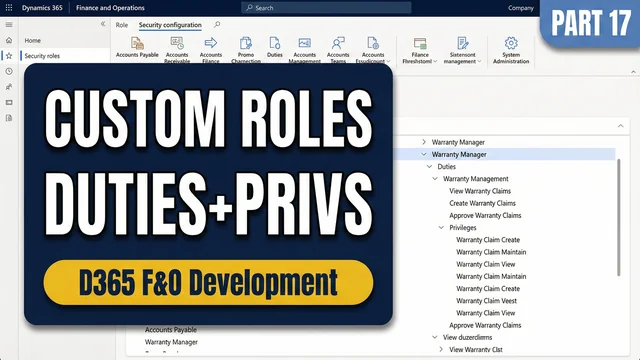Open Home in navigation pane
640x360 pixels.
pos(33,40)
